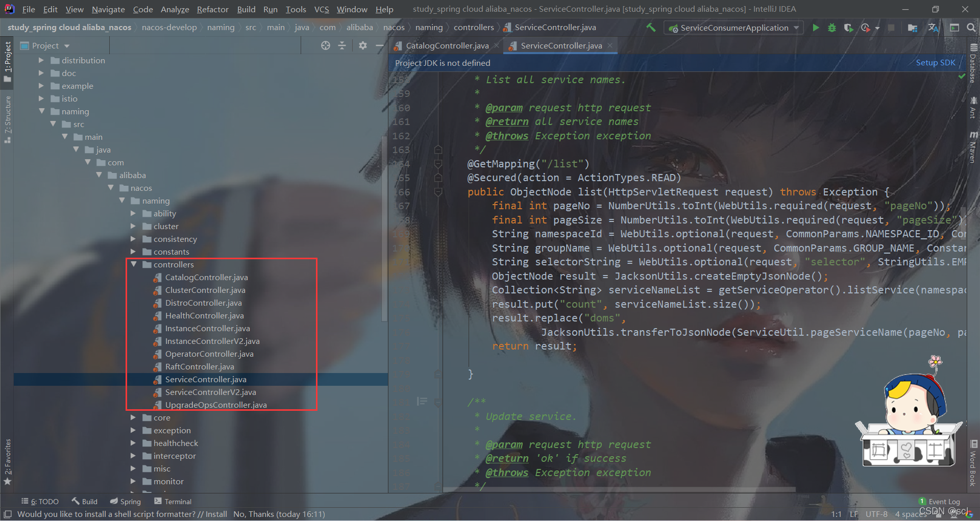Expand the healthcheck folder
This screenshot has width=980, height=521.
(133, 443)
